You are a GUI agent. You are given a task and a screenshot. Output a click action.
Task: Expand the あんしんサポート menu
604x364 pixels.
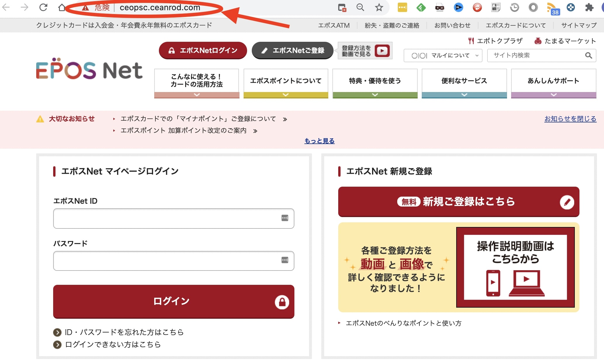point(553,83)
